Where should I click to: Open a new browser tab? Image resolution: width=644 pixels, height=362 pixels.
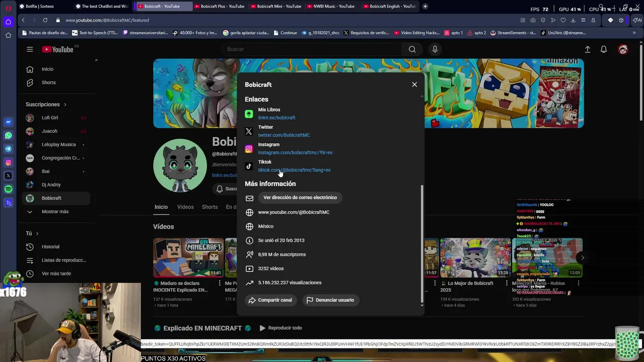[425, 7]
